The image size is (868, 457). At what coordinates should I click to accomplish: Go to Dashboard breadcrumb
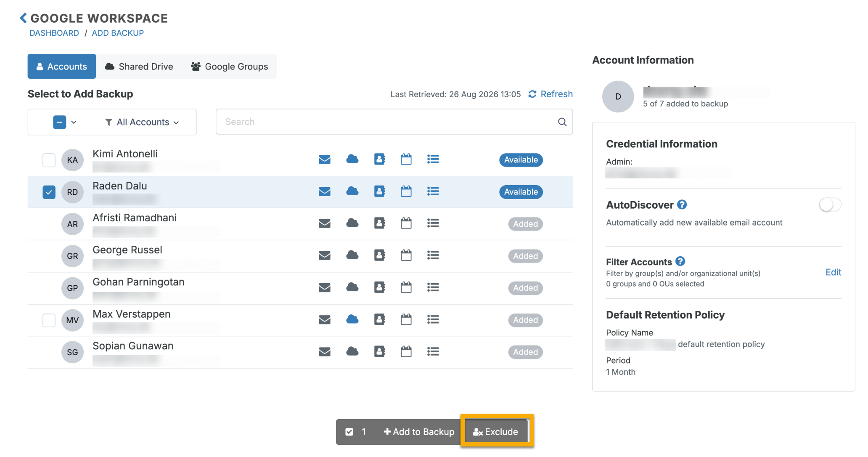[54, 33]
